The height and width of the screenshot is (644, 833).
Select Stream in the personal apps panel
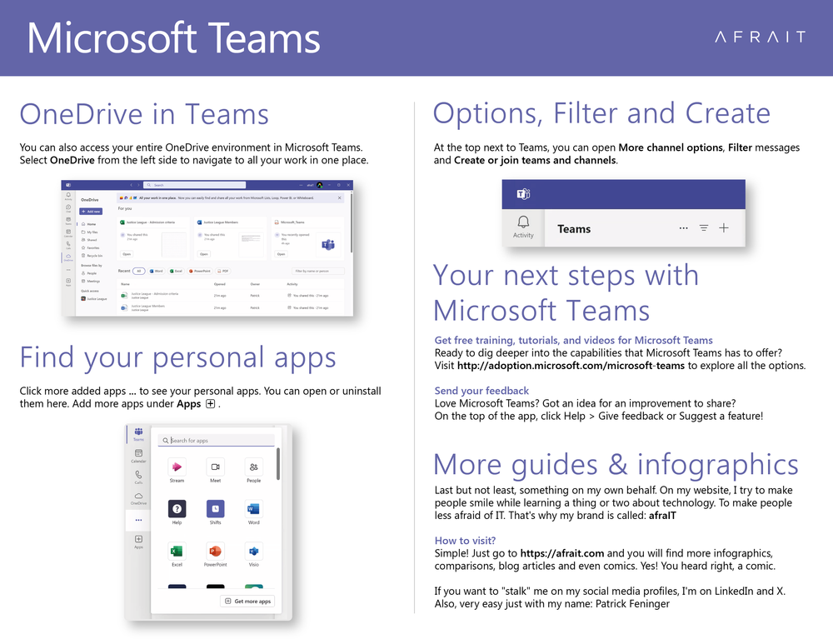click(x=177, y=467)
